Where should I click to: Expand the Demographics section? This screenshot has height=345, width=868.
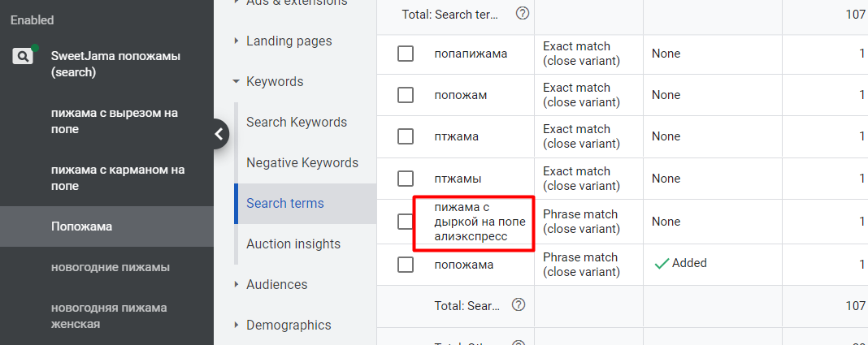point(289,325)
